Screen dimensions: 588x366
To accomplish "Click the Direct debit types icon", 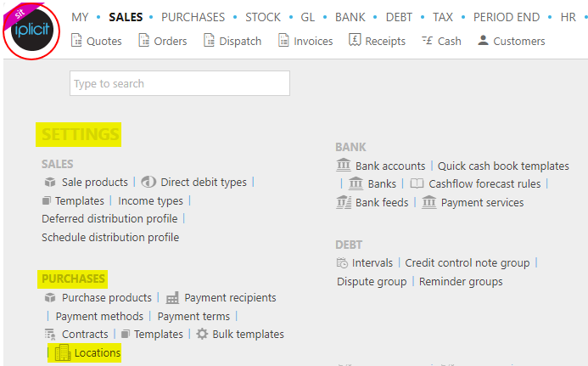I will (x=148, y=182).
